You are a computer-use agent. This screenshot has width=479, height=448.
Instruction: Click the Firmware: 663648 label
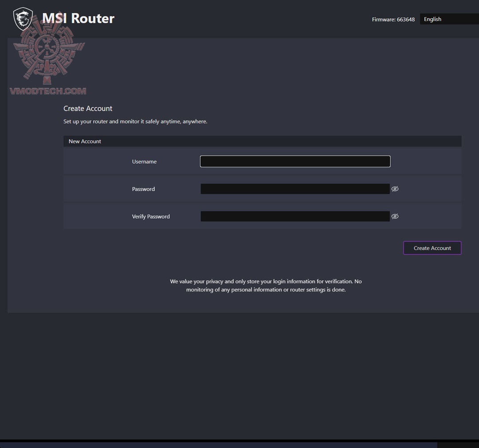click(393, 19)
